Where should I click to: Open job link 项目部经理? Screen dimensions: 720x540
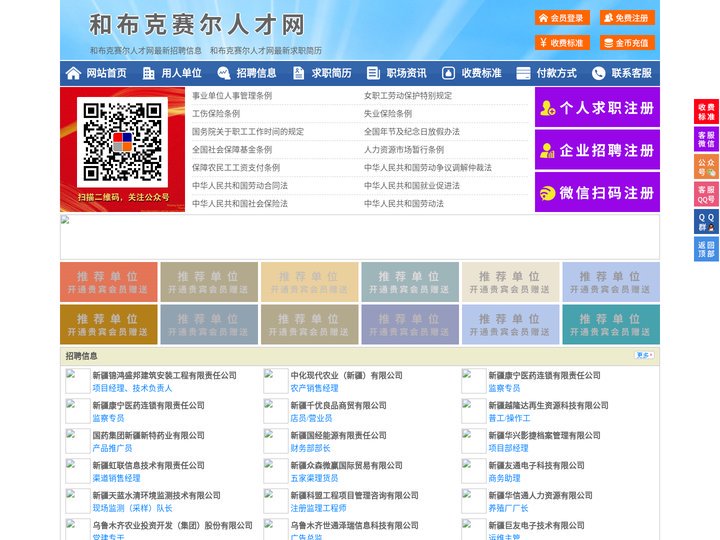point(508,448)
